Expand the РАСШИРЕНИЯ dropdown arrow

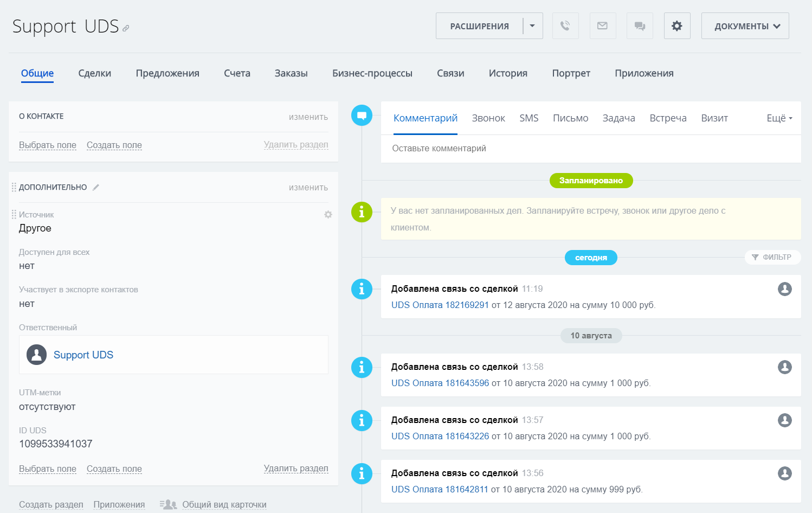point(532,25)
